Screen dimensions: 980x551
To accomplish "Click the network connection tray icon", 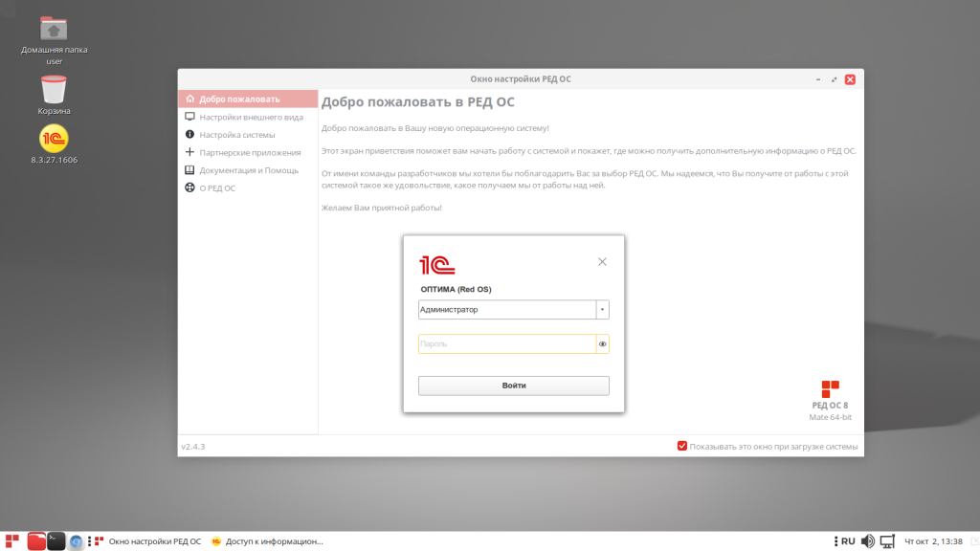I will (x=887, y=541).
